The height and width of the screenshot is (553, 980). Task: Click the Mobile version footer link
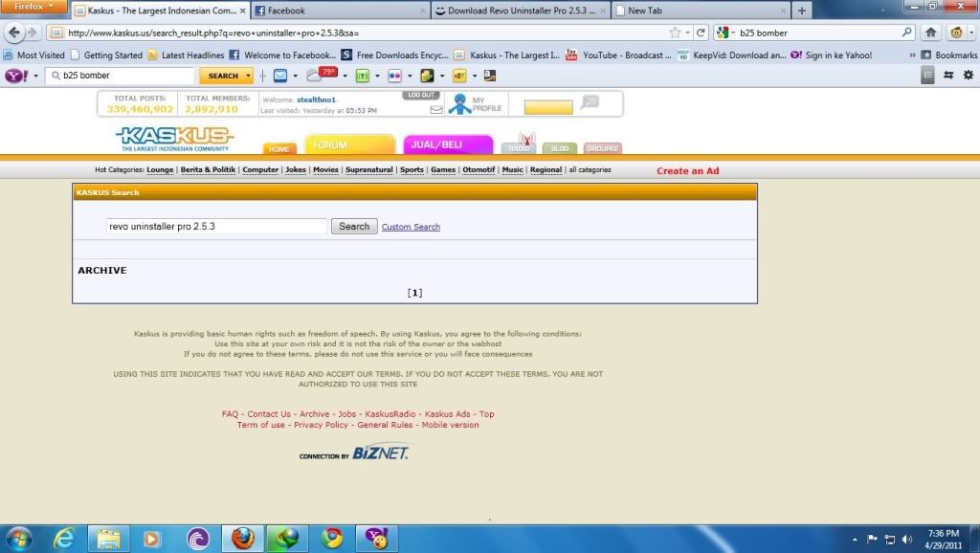(x=450, y=425)
